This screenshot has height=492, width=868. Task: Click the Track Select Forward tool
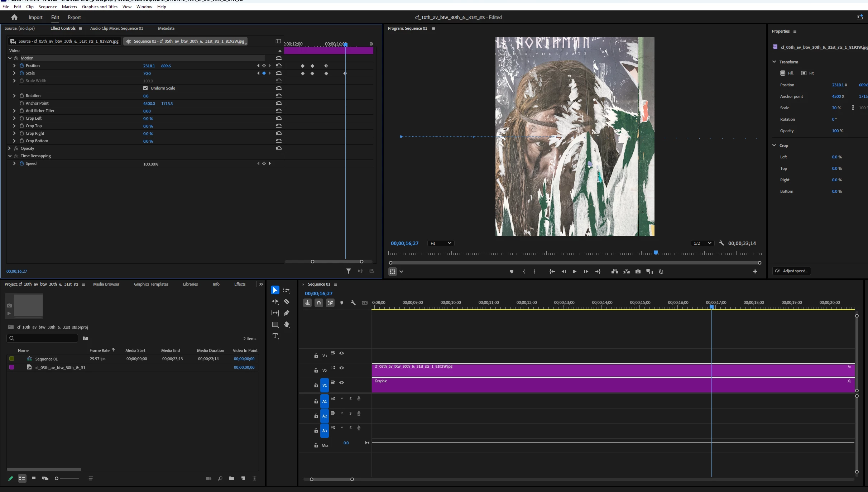287,290
